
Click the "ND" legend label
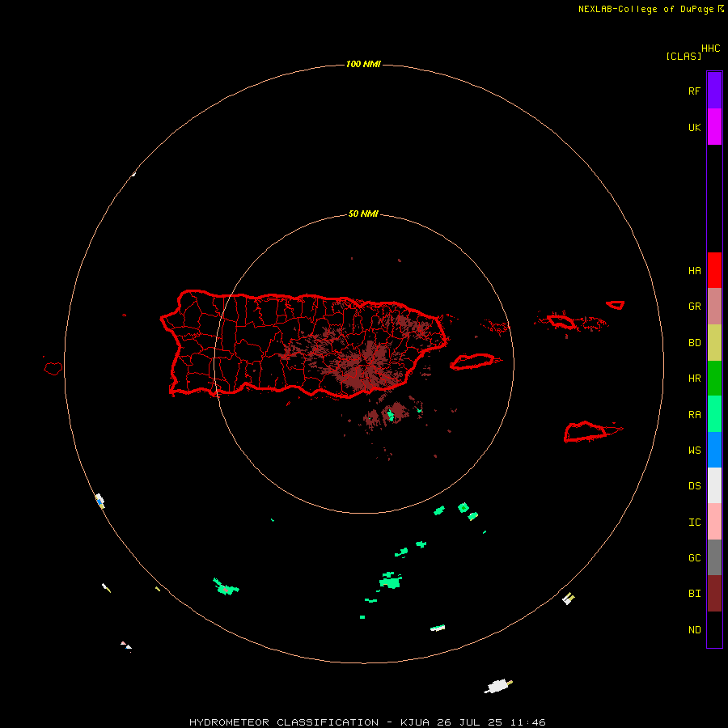tap(694, 630)
